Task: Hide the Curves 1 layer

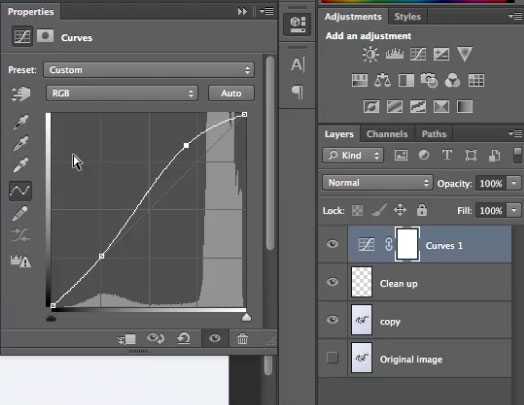Action: point(332,244)
